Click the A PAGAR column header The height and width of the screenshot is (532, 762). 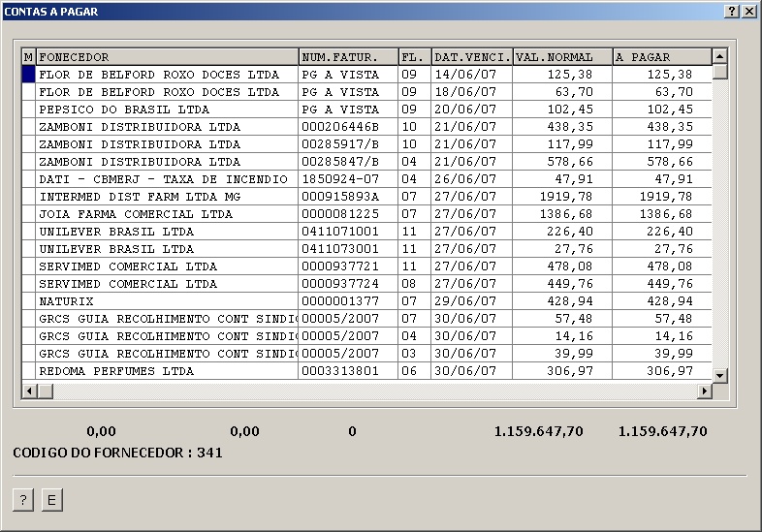662,57
